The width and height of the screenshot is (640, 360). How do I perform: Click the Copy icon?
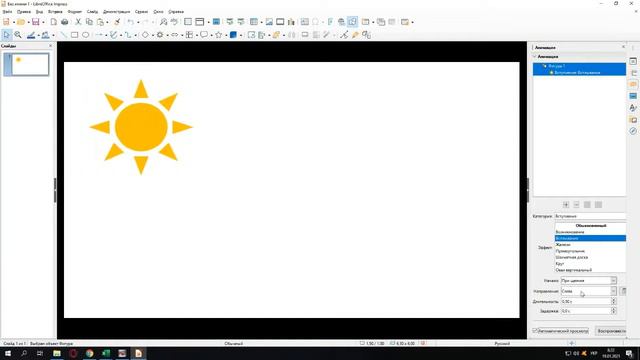pyautogui.click(x=89, y=22)
